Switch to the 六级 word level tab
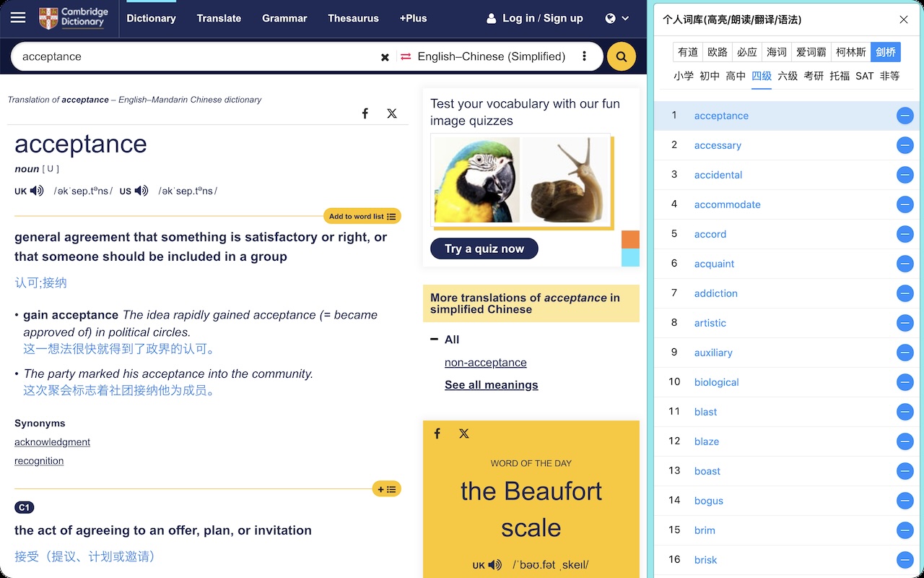924x578 pixels. 788,76
